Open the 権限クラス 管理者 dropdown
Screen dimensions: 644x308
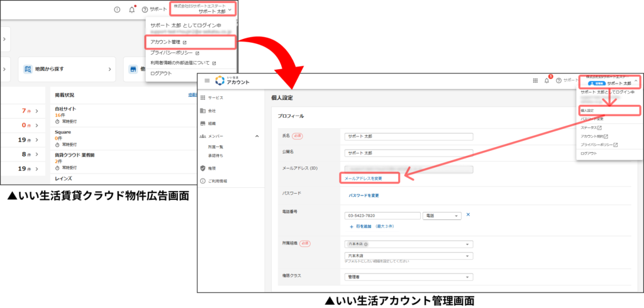(x=409, y=277)
